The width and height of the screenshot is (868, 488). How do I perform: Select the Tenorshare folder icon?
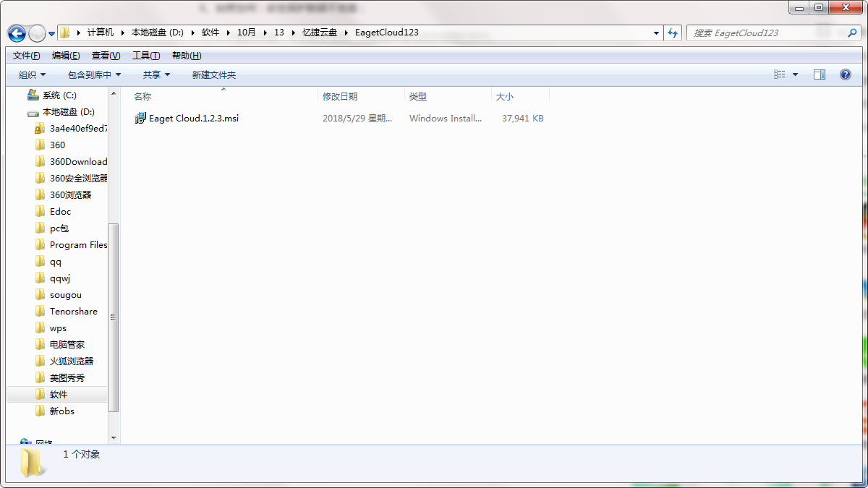point(41,311)
